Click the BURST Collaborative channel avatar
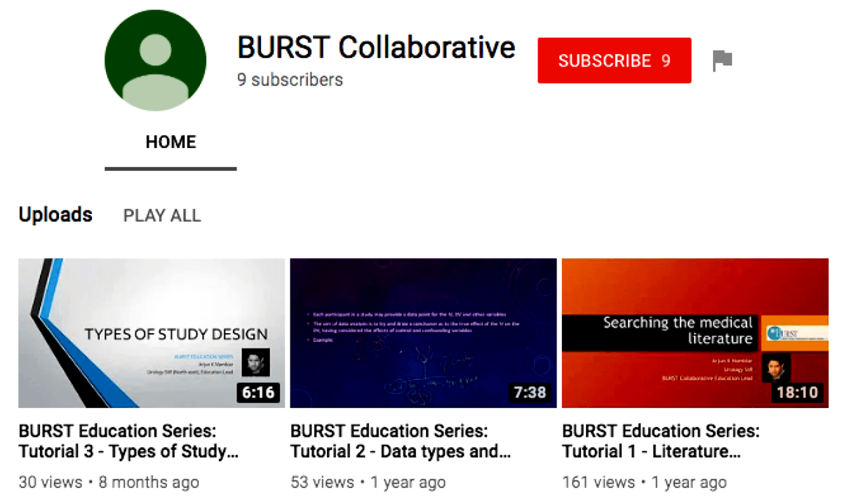842x504 pixels. point(155,60)
